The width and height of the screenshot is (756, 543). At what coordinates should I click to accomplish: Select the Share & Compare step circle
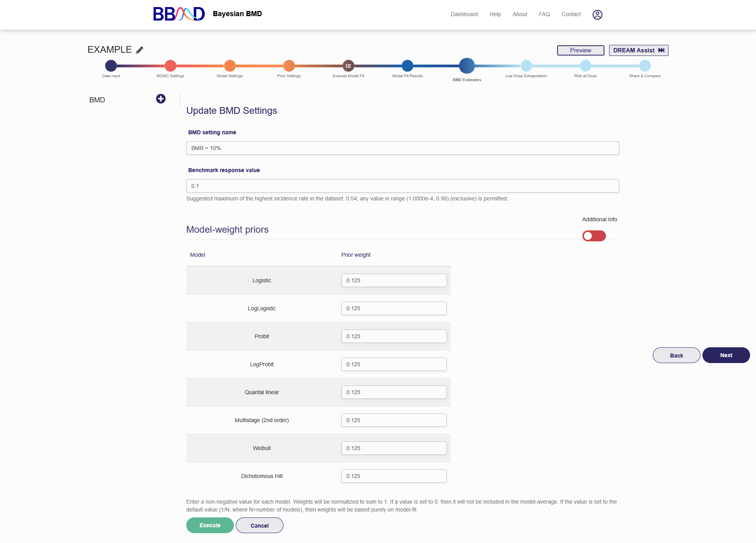645,66
